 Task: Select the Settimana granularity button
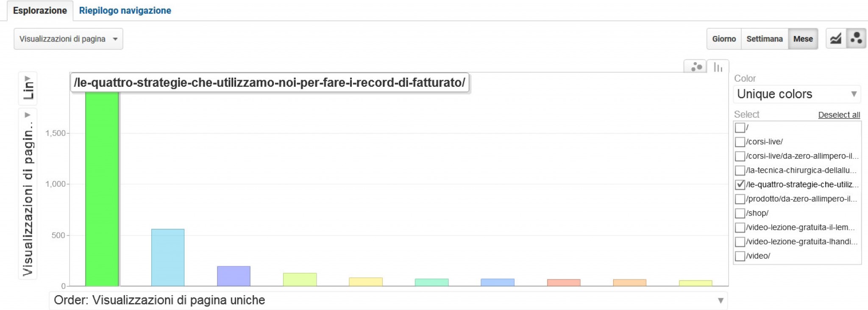(764, 39)
